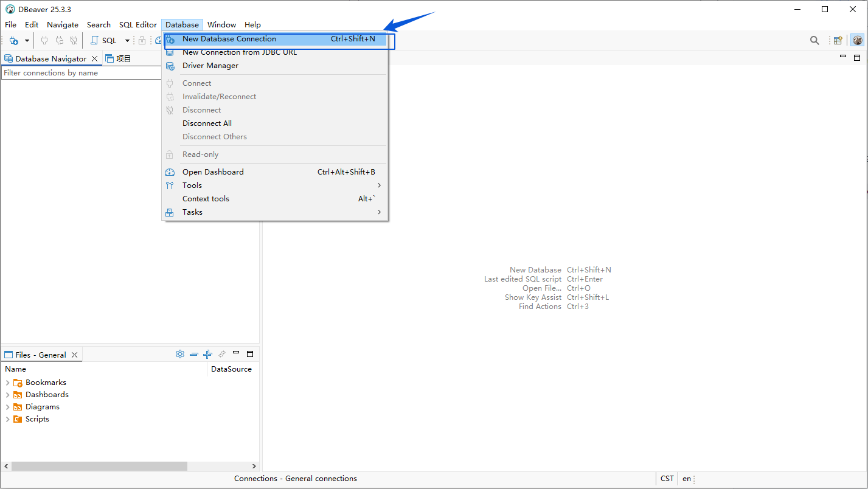Click the Connect menu entry

[275, 83]
